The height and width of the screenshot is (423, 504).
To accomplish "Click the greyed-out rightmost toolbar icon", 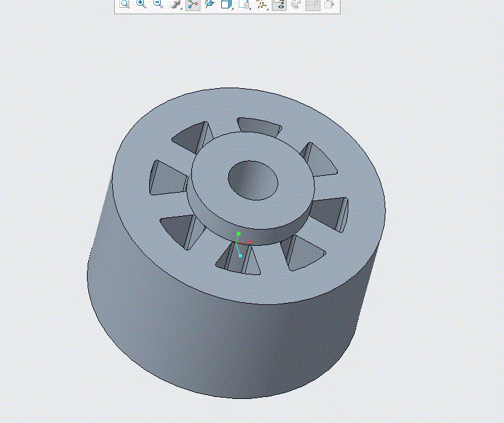I will click(x=330, y=4).
